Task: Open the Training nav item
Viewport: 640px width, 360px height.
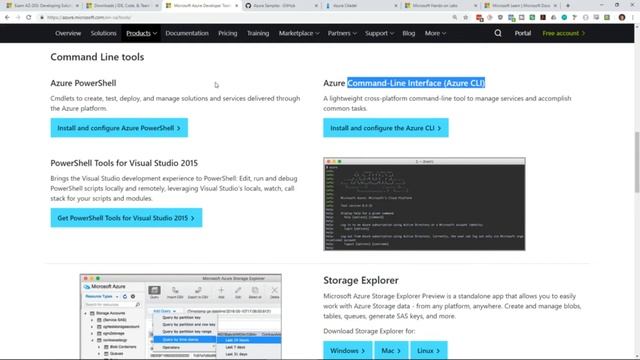Action: [258, 33]
